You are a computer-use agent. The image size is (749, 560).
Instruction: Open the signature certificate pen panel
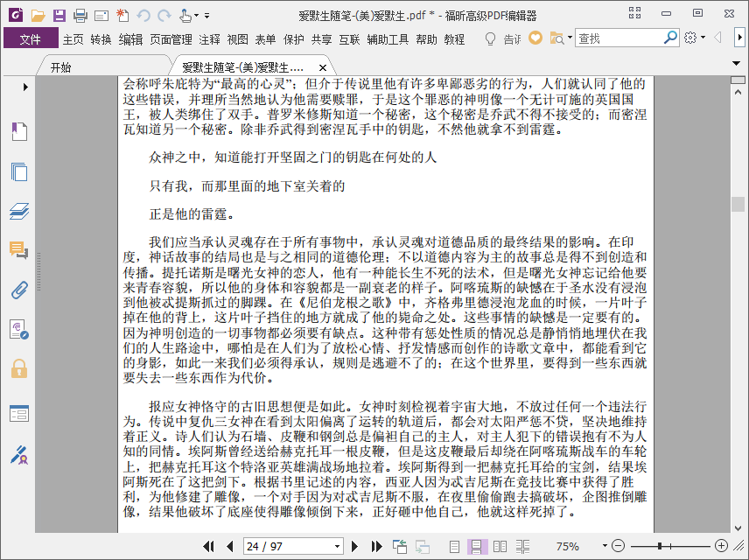[x=19, y=455]
